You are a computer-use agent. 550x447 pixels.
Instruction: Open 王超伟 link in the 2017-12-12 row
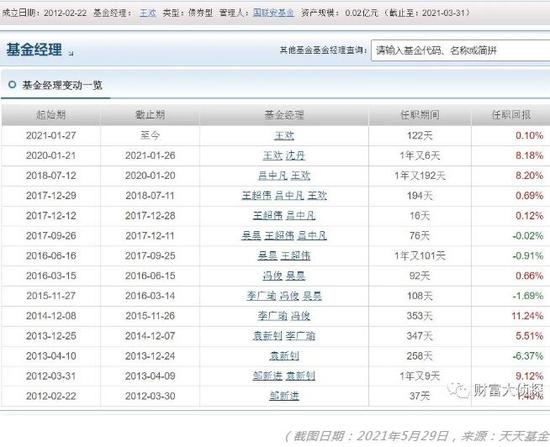click(268, 215)
